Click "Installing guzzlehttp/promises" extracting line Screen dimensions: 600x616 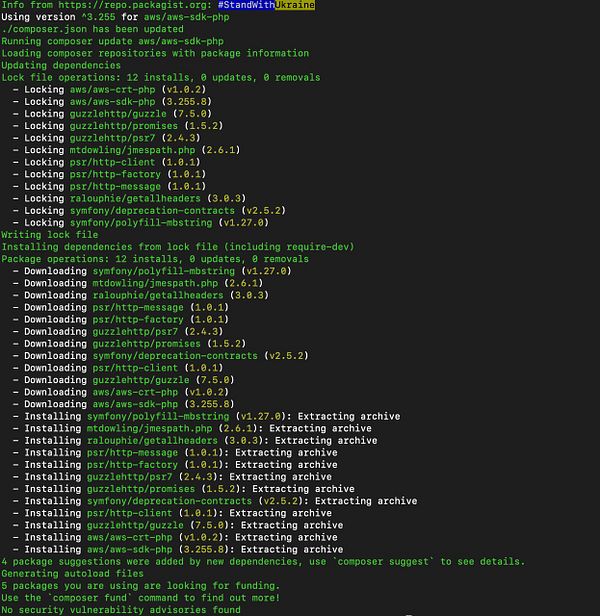183,489
